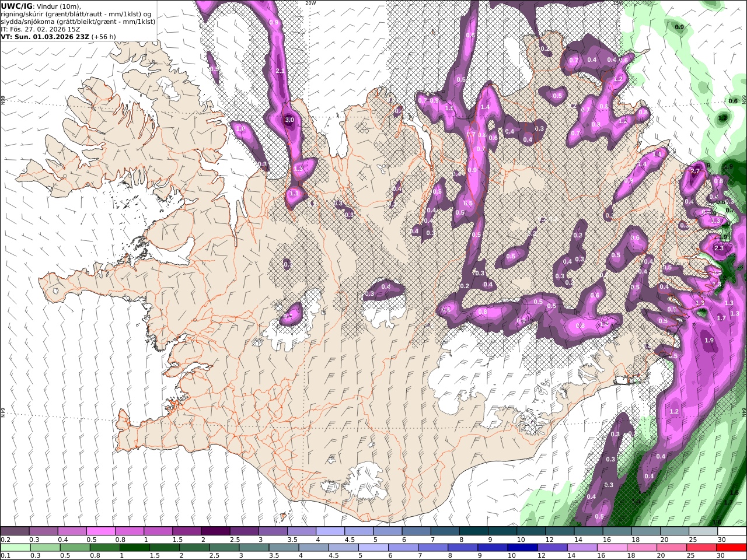Select the "Vindur (10m)" header text
747x560 pixels.
pyautogui.click(x=58, y=6)
